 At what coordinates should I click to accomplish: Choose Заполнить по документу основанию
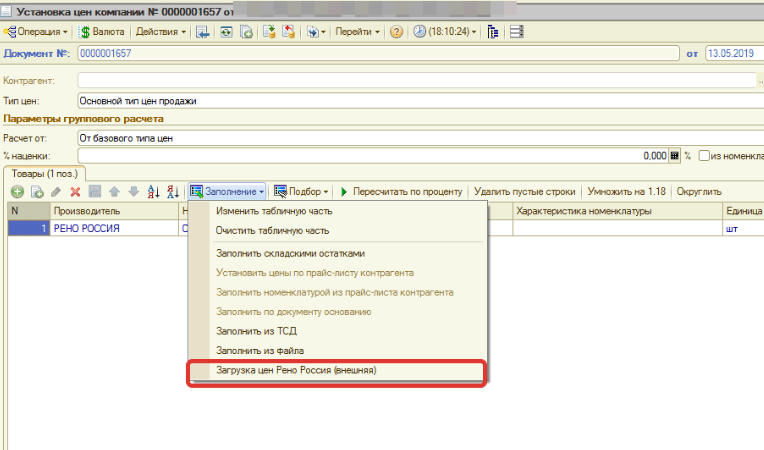coord(338,312)
